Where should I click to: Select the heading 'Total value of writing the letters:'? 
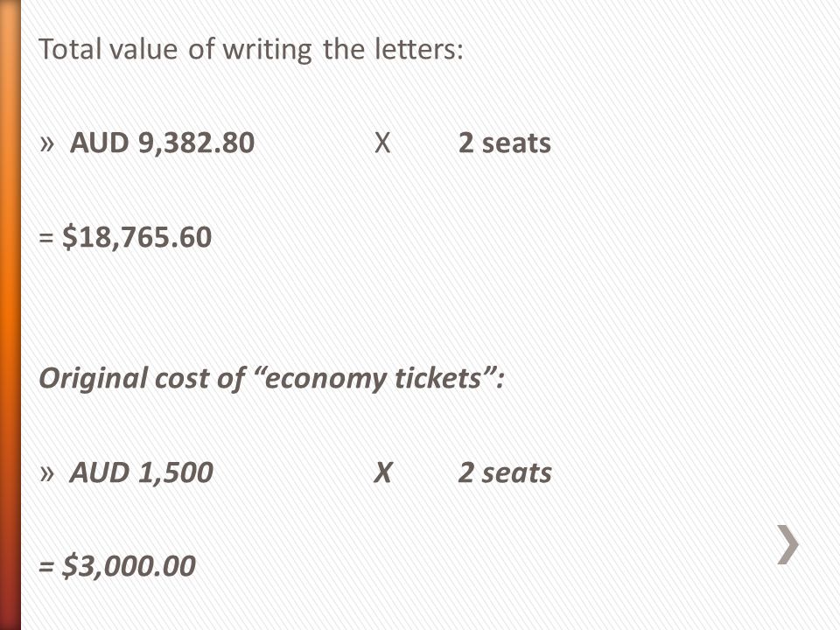click(x=251, y=50)
